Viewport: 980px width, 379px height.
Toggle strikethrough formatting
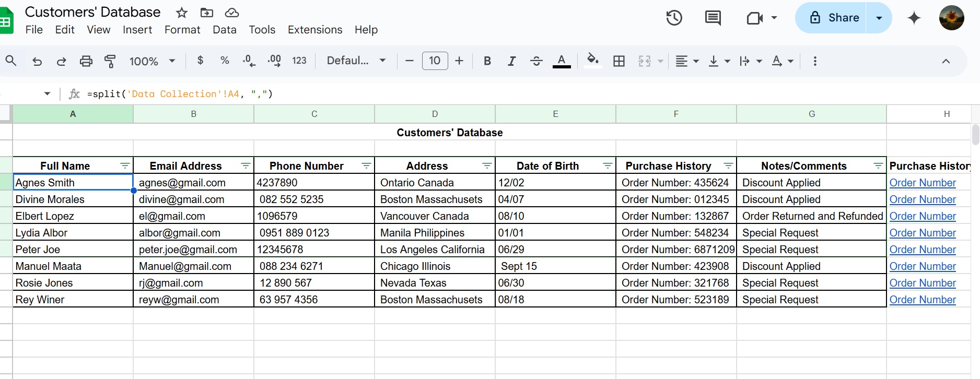coord(536,61)
